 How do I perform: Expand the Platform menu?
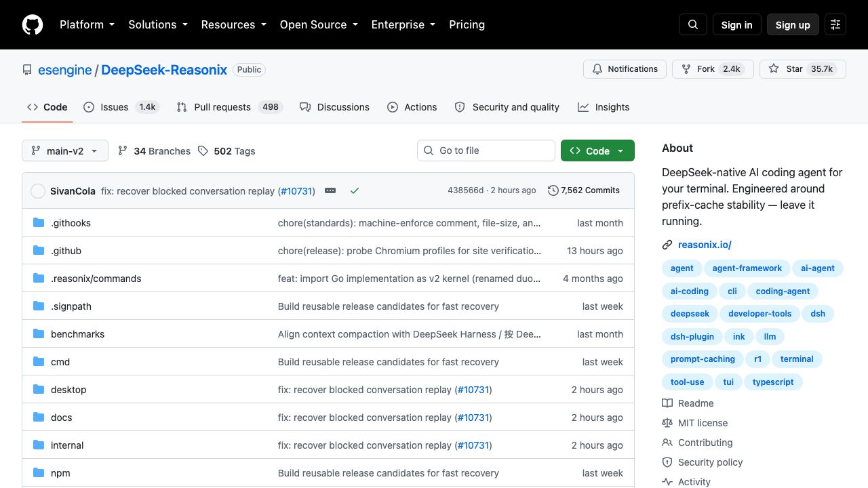(87, 24)
